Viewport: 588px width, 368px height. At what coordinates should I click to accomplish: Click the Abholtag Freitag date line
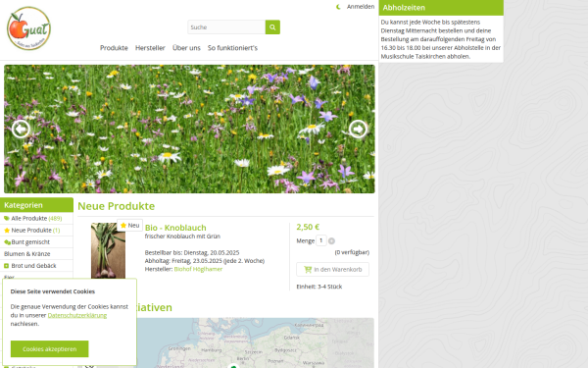point(205,261)
